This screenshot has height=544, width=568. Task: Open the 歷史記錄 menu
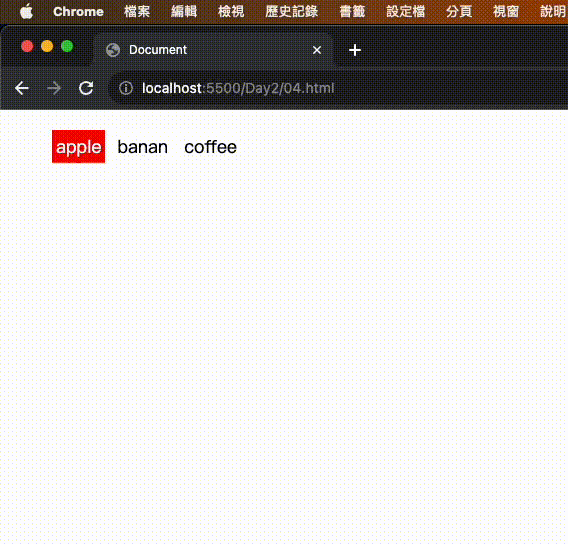(x=292, y=12)
